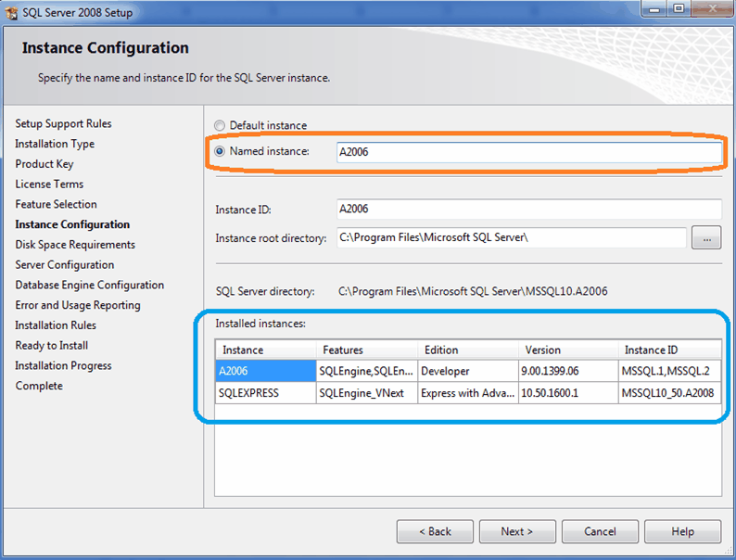Close the SQL Server 2008 Setup window
Viewport: 736px width, 560px height.
click(713, 9)
